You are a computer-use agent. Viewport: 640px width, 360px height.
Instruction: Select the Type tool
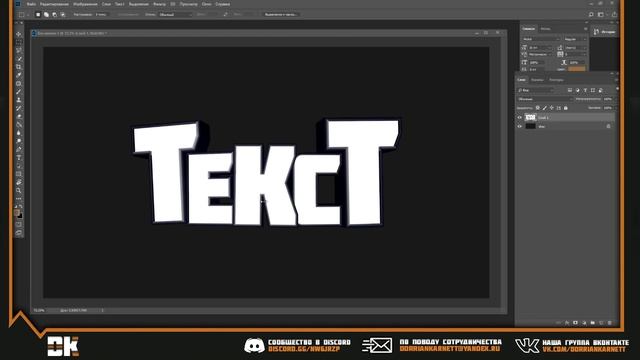[19, 158]
